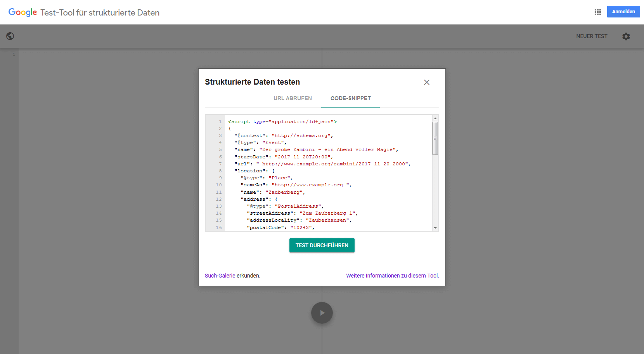
Task: Open Weitere Informationen zu diesem Tool link
Action: tap(392, 276)
